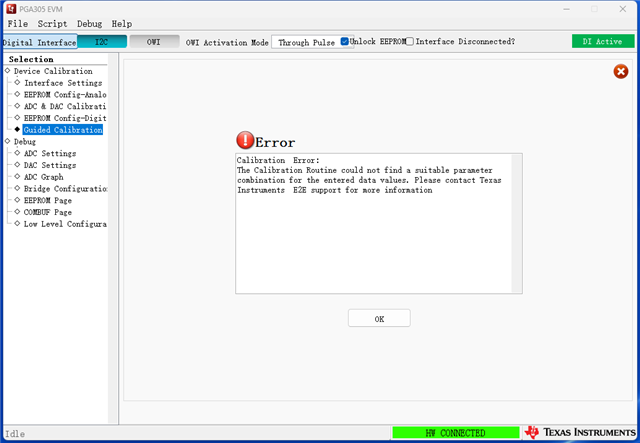The height and width of the screenshot is (443, 640).
Task: Click the diamond icon beside ADC Graph
Action: [x=17, y=176]
